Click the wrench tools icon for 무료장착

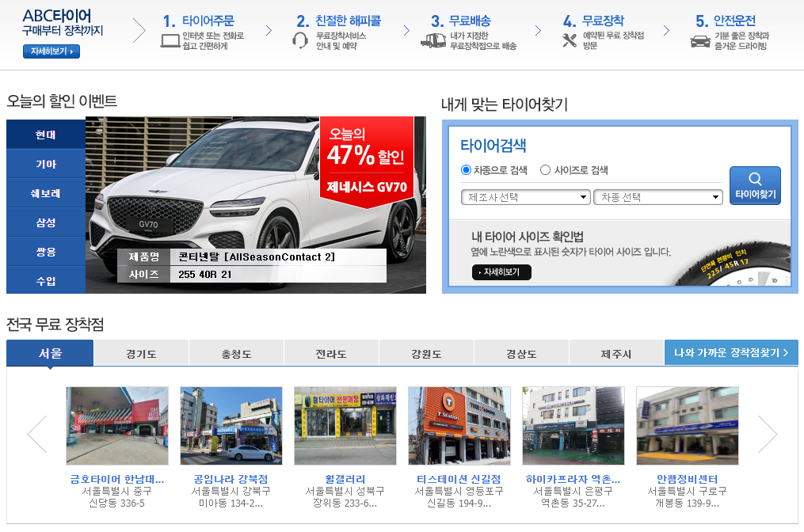[570, 40]
